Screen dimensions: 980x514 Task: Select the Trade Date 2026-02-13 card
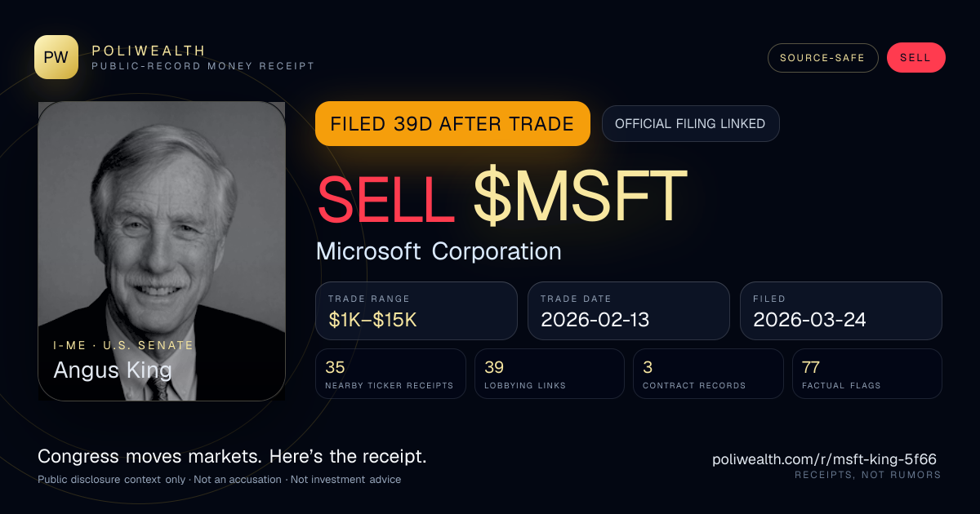pos(629,311)
